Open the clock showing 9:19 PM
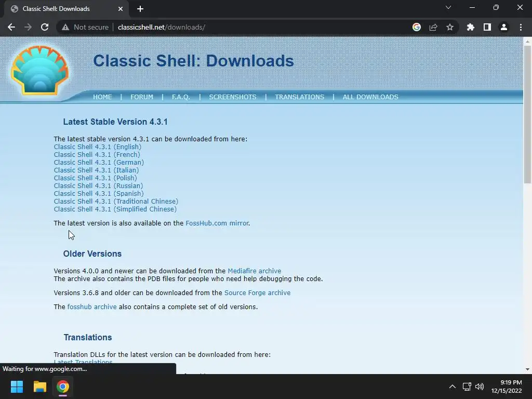 pyautogui.click(x=506, y=387)
